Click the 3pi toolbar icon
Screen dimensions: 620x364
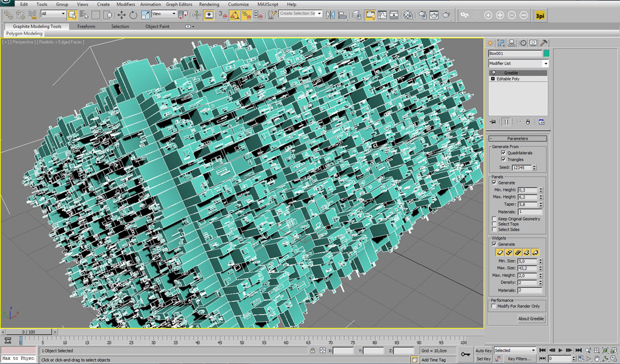539,15
